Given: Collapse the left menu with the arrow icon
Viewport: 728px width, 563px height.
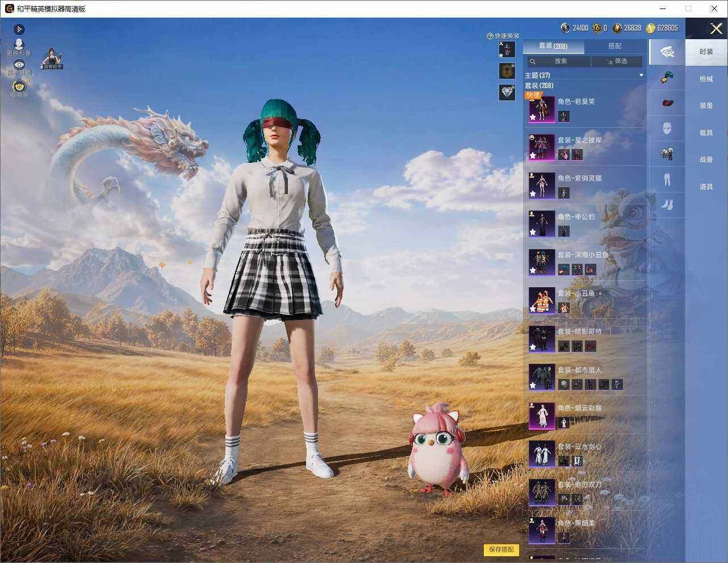Looking at the screenshot, I should (19, 29).
